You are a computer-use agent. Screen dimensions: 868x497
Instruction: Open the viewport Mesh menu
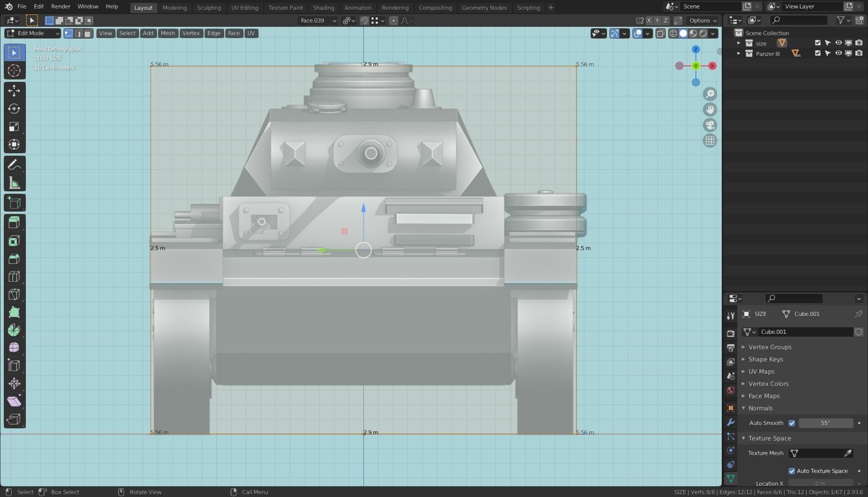click(167, 33)
